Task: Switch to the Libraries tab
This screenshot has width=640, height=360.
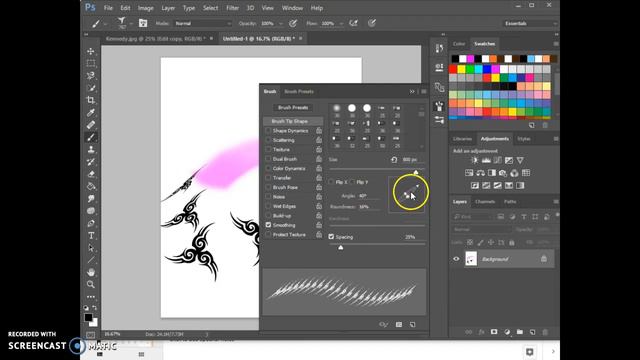Action: [x=462, y=139]
